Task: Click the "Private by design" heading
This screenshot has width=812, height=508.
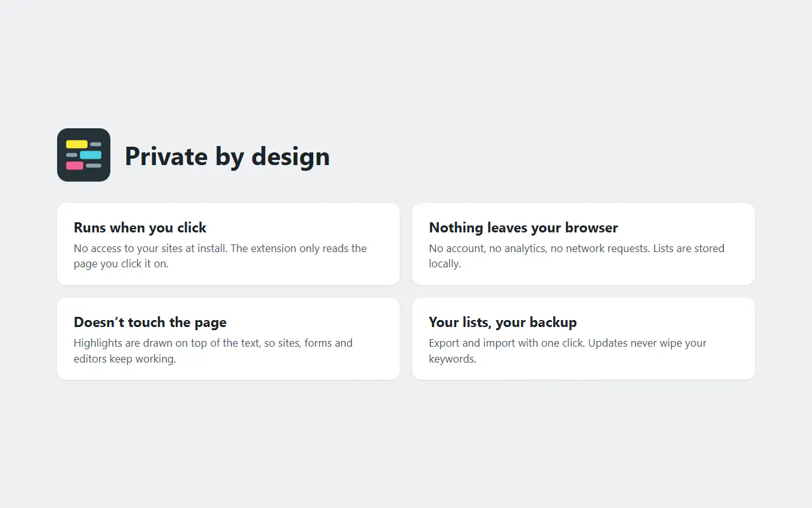Action: pyautogui.click(x=227, y=156)
